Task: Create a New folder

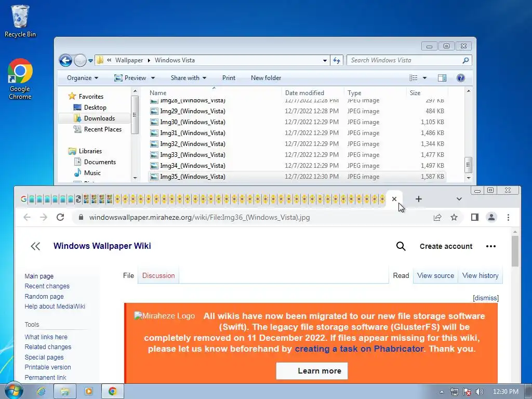Action: pyautogui.click(x=266, y=78)
